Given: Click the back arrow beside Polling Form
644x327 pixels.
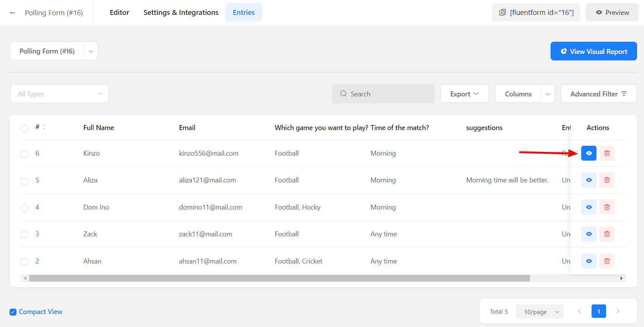Looking at the screenshot, I should click(13, 13).
